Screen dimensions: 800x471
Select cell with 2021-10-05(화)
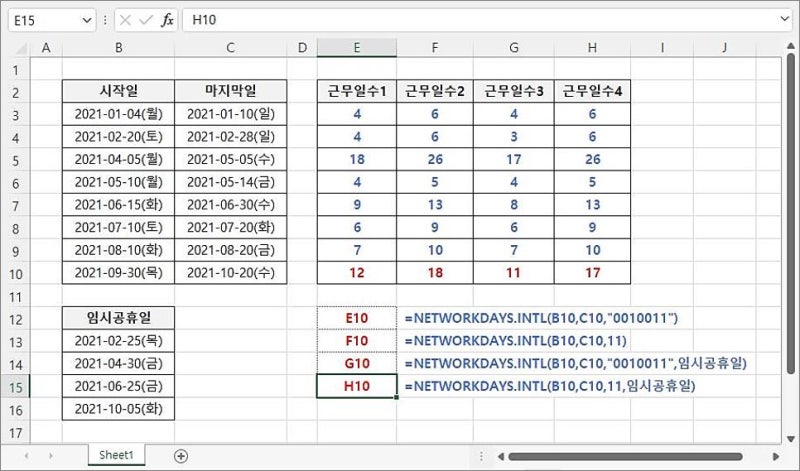[x=118, y=409]
